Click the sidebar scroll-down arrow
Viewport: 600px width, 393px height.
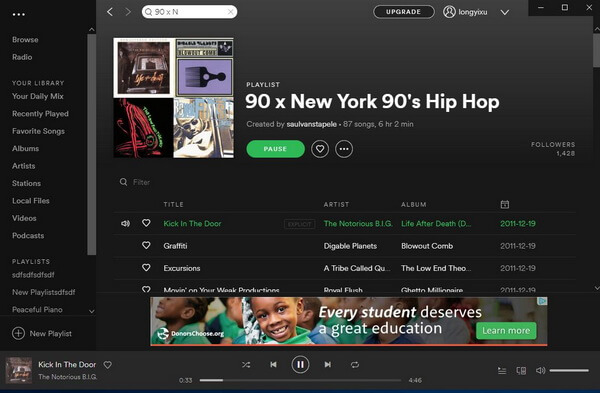(91, 311)
